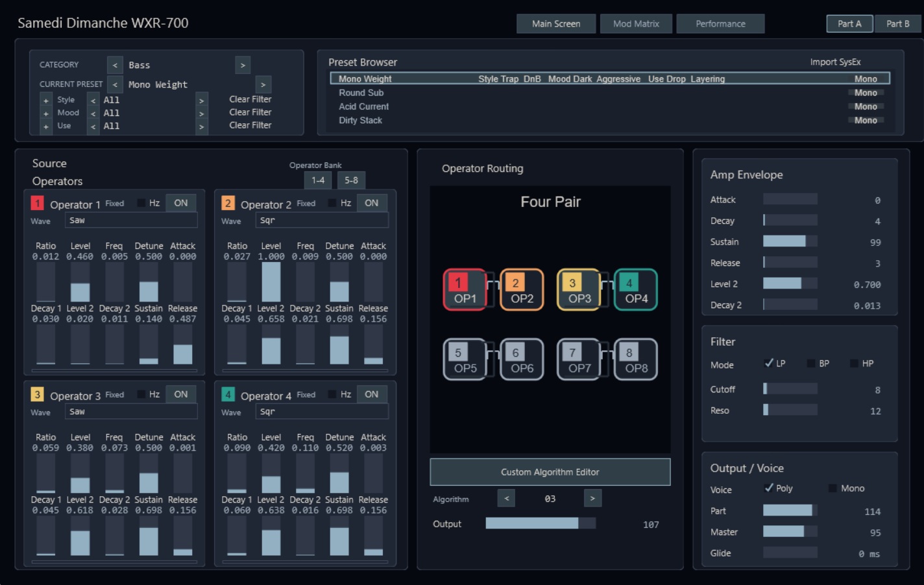924x585 pixels.
Task: Step to previous Algorithm with left arrow
Action: pos(506,498)
